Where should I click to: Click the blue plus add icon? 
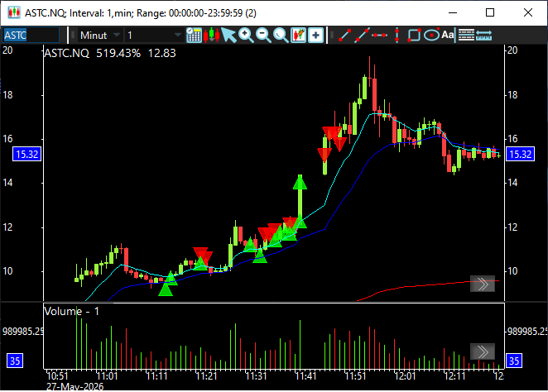coord(315,36)
